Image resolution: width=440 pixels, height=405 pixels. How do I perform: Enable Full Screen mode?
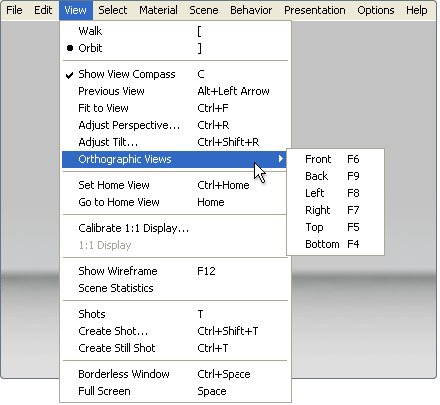175,391
